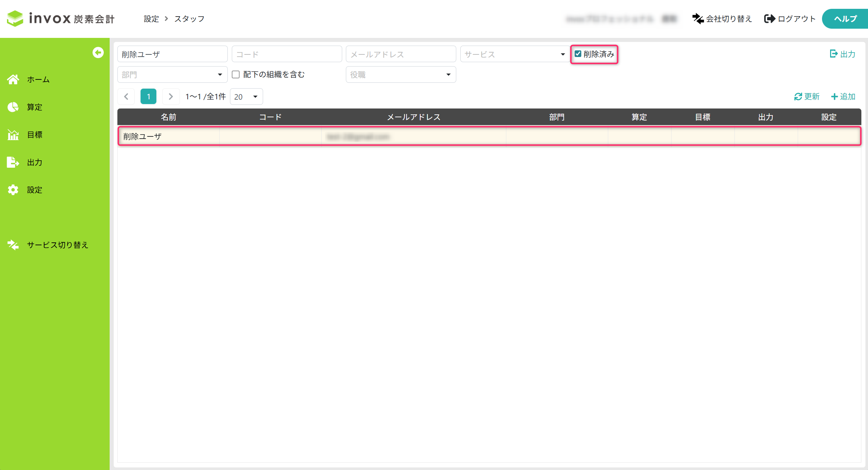Click the 更新 refresh icon
The height and width of the screenshot is (470, 868).
798,96
